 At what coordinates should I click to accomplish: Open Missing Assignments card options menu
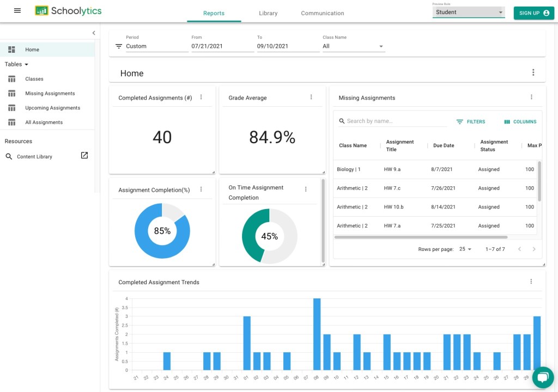[x=531, y=97]
